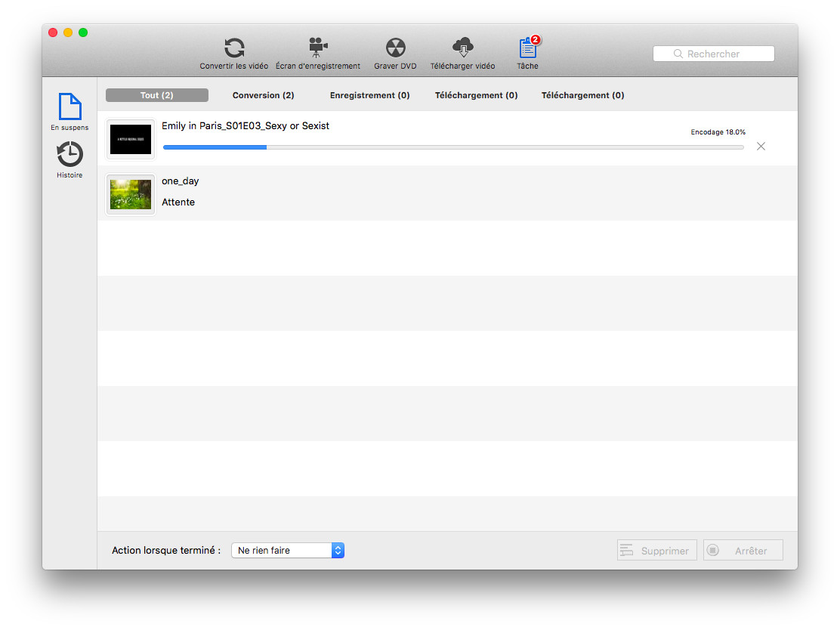840x630 pixels.
Task: Open Écran d'enregistrement screen recorder
Action: pyautogui.click(x=318, y=54)
